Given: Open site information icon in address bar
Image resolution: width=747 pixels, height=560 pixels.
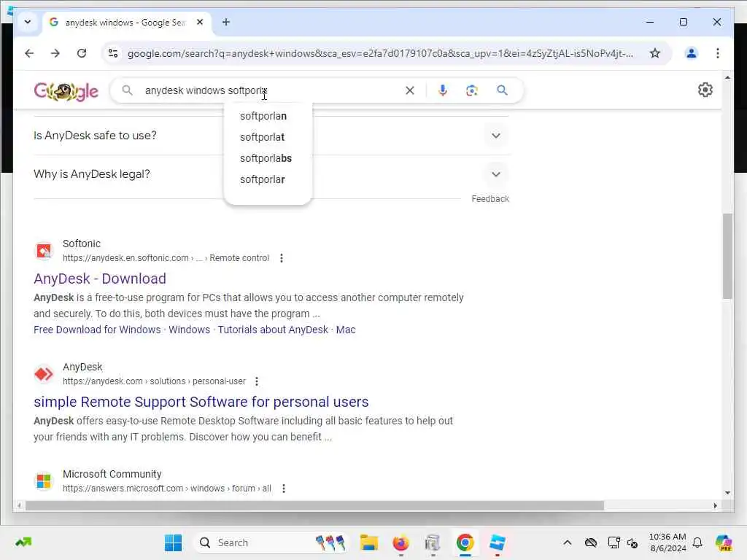Looking at the screenshot, I should pyautogui.click(x=113, y=53).
